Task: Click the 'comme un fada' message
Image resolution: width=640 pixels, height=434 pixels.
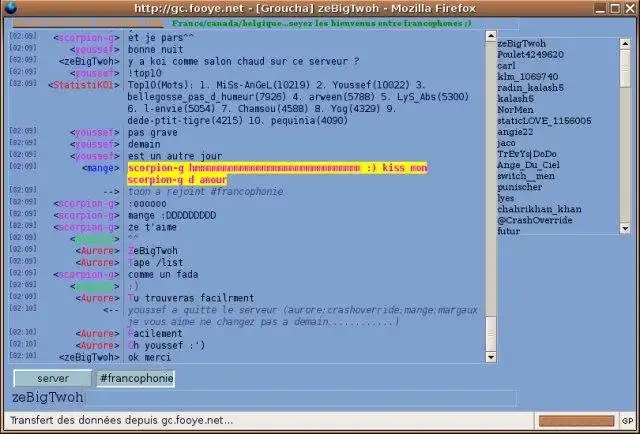Action: coord(163,274)
